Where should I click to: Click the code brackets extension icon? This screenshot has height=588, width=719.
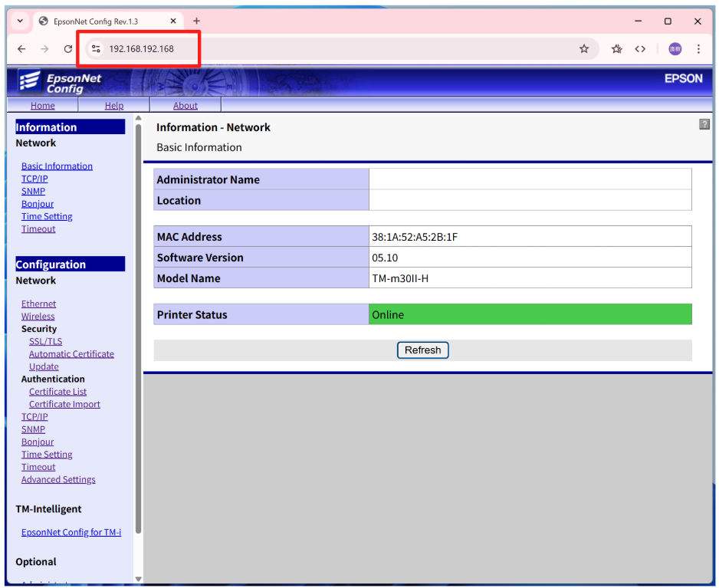640,48
